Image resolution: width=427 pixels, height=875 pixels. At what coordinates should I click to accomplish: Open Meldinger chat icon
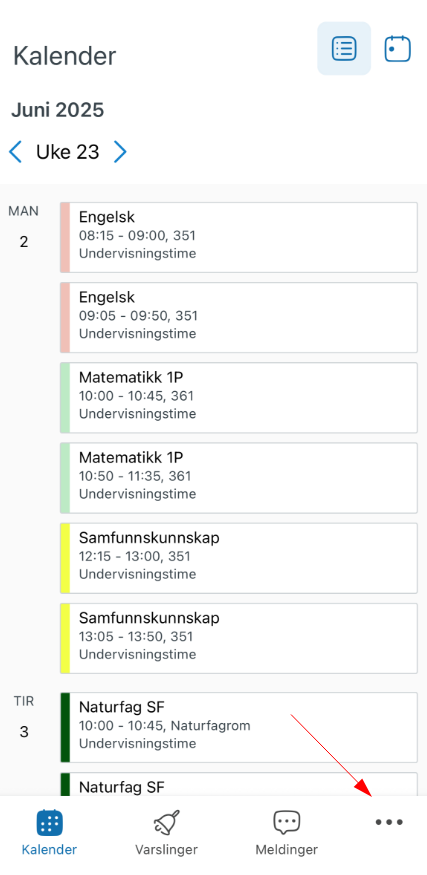(286, 823)
